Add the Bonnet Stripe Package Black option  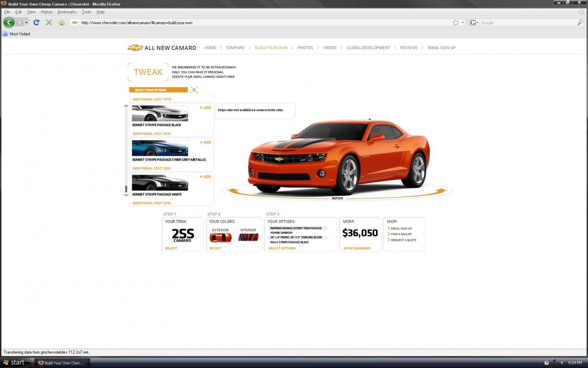click(x=205, y=107)
